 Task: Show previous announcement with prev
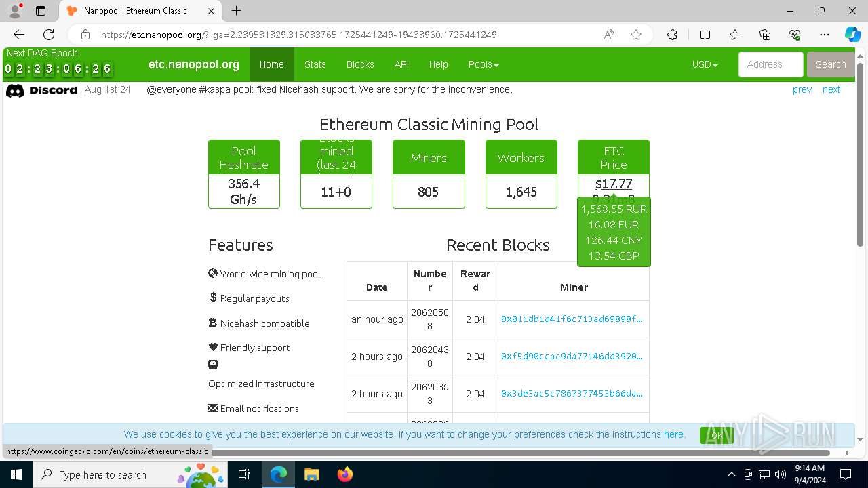pyautogui.click(x=802, y=89)
